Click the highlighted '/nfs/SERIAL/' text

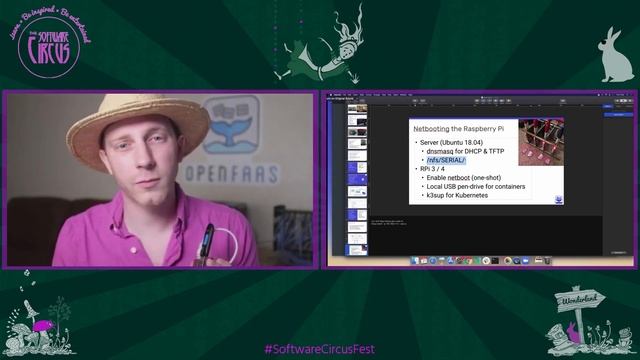(x=446, y=160)
